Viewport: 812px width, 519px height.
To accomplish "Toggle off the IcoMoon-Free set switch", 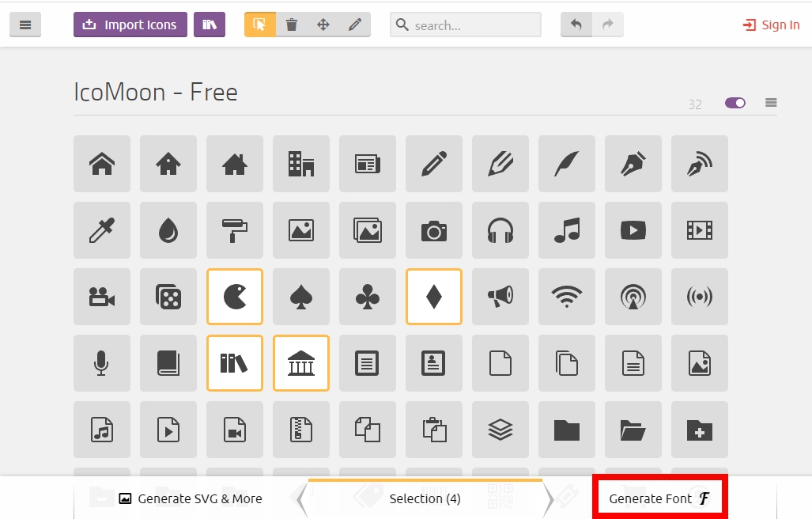I will (735, 103).
